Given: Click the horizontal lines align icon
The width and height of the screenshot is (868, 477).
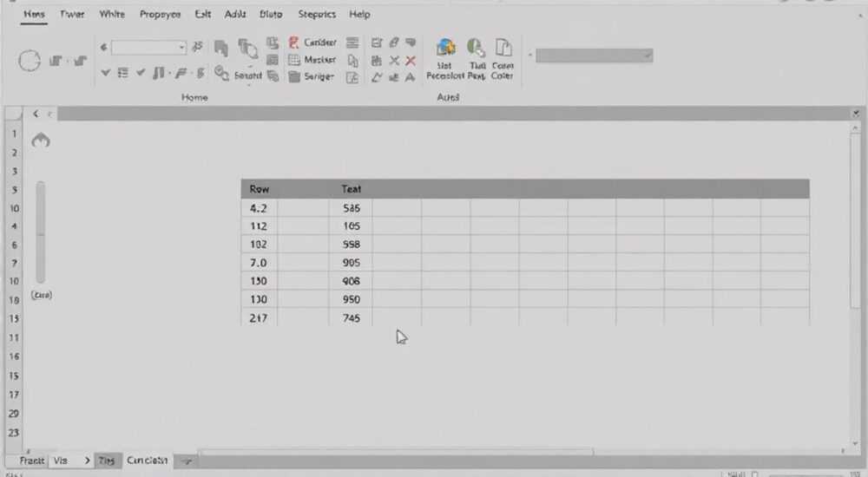Looking at the screenshot, I should [352, 42].
